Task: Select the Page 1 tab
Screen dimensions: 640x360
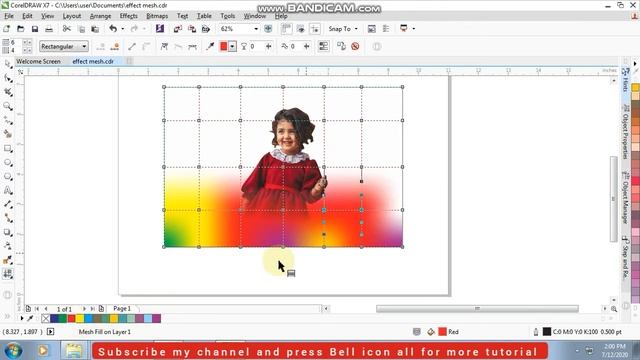Action: (x=122, y=309)
